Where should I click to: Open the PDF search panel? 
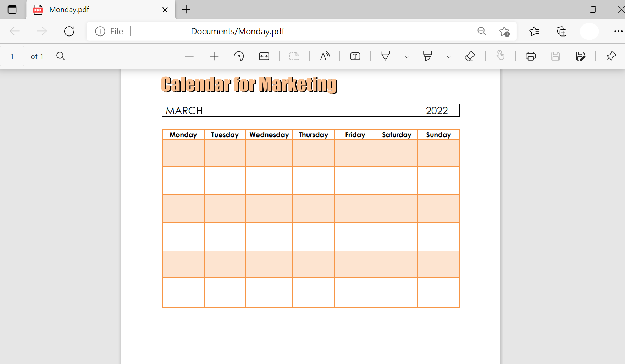61,56
